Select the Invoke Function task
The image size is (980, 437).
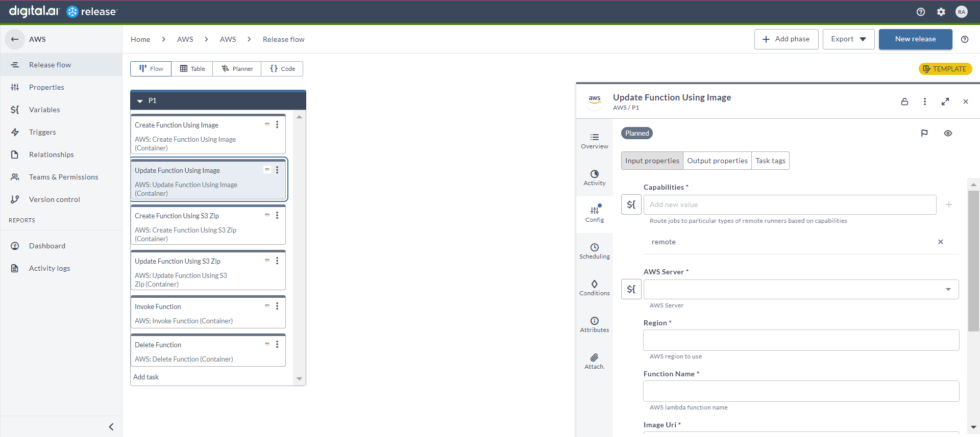click(208, 312)
